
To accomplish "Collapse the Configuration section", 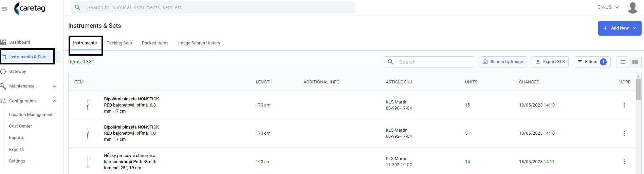I will point(55,101).
